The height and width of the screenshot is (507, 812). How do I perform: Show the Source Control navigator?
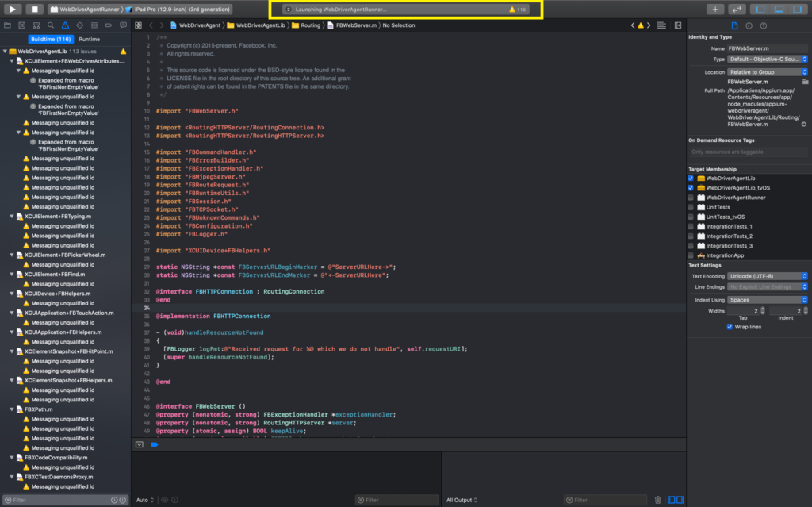(21, 25)
